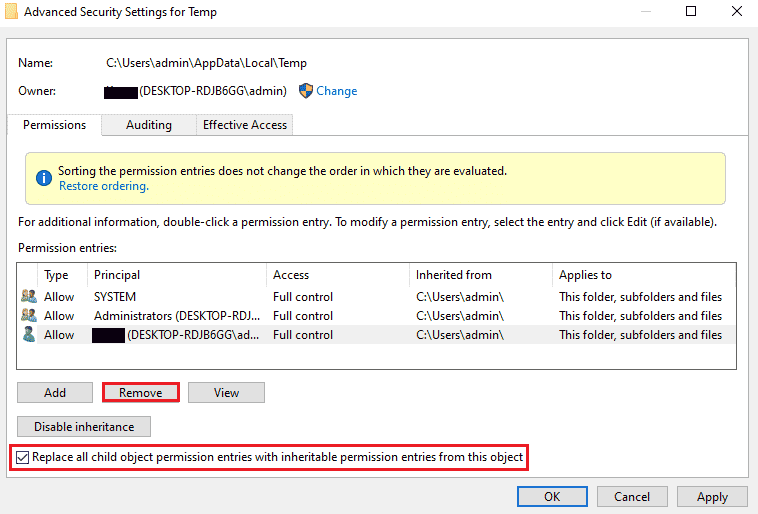Viewport: 758px width, 514px height.
Task: Click the Add button
Action: [55, 393]
